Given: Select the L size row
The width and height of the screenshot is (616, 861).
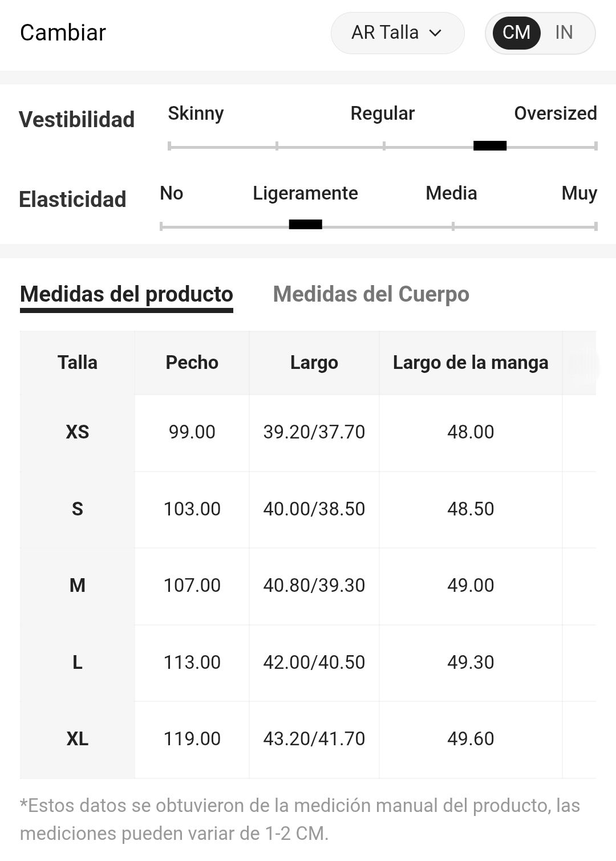Looking at the screenshot, I should pos(308,663).
